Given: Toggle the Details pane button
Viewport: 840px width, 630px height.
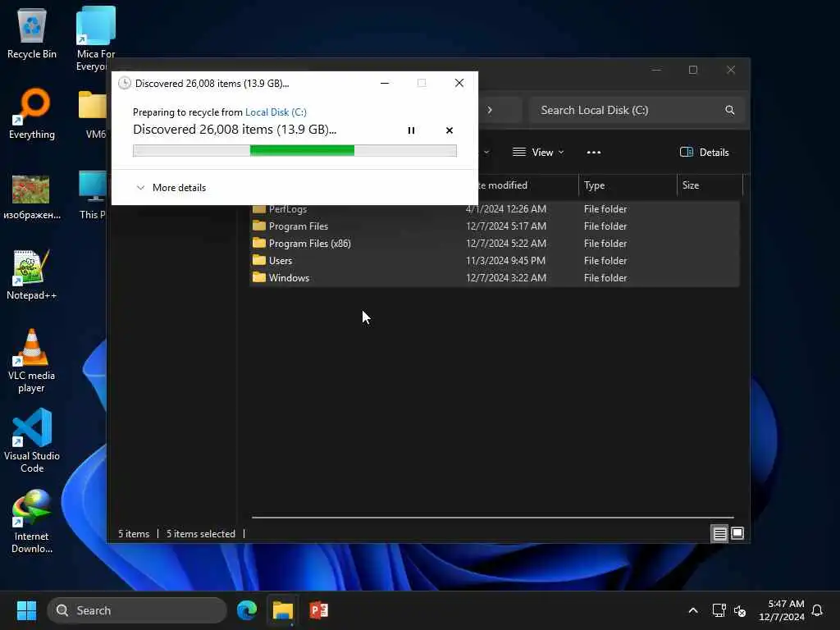Looking at the screenshot, I should [x=704, y=152].
